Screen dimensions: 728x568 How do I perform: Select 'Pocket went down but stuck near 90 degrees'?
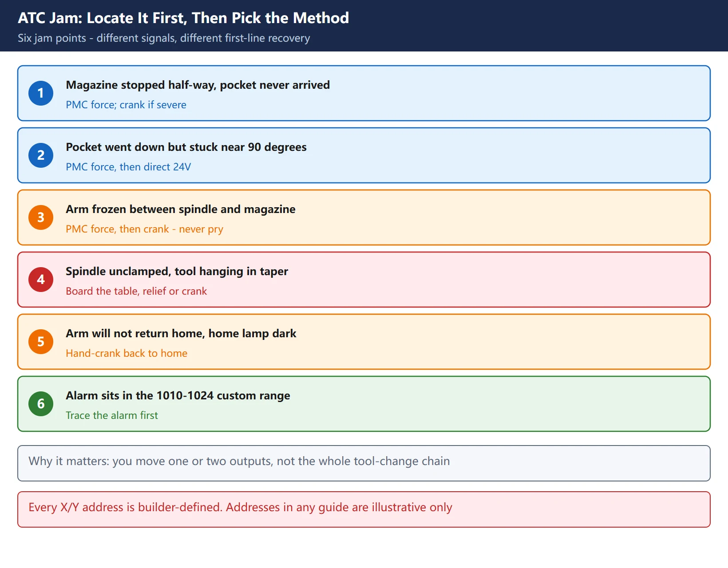tap(186, 147)
